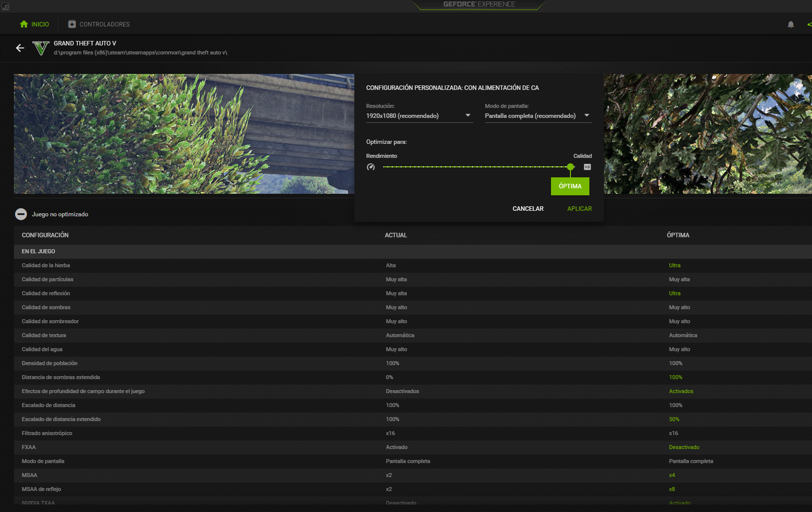This screenshot has width=812, height=512.
Task: Go to the Inicio tab
Action: (x=34, y=24)
